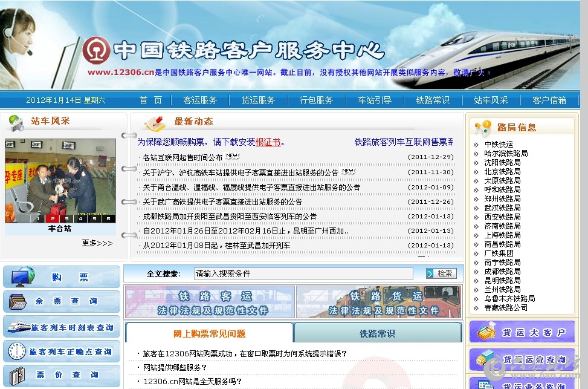Select slide number 6 in photo carousel
Viewport: 588px width, 389px height.
[109, 218]
